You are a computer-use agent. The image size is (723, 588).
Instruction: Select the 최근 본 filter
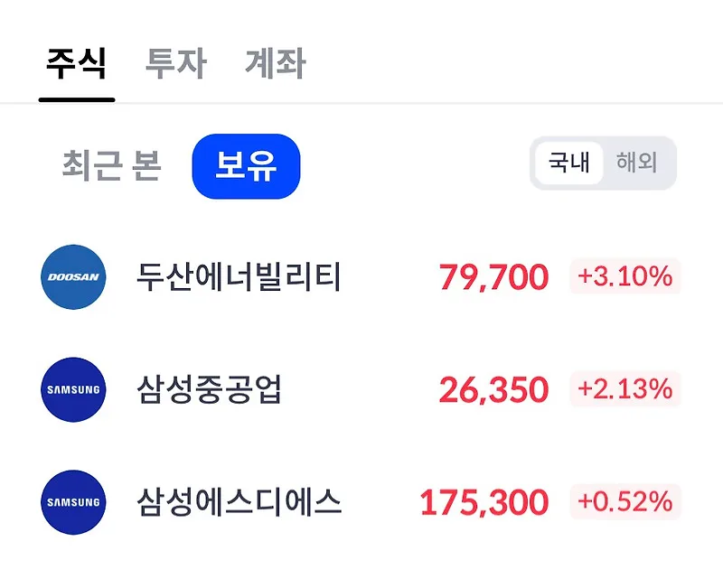(x=111, y=165)
